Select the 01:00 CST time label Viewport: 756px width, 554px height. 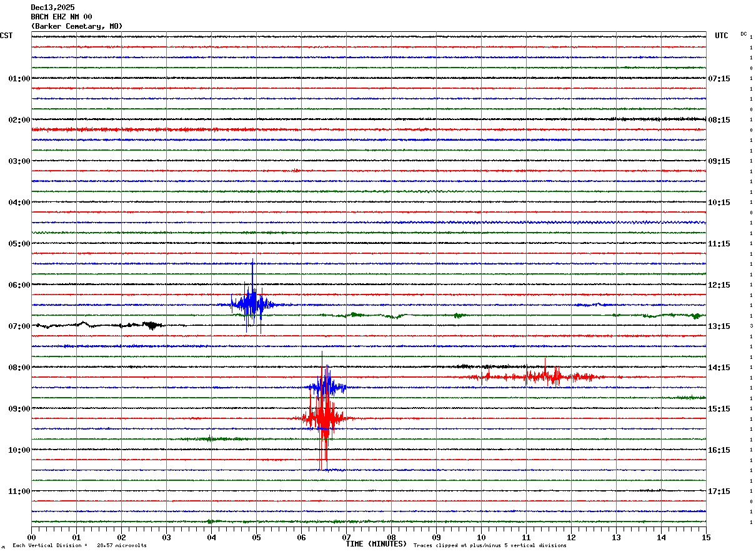pyautogui.click(x=19, y=79)
